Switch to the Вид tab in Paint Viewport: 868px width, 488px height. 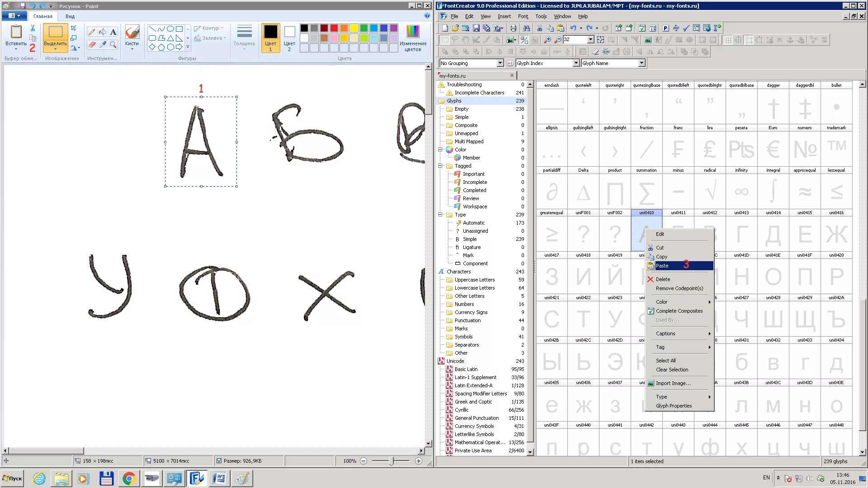click(x=70, y=16)
